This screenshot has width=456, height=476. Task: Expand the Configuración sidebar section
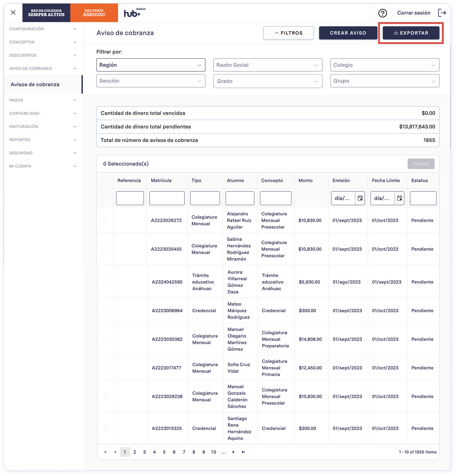(x=43, y=29)
